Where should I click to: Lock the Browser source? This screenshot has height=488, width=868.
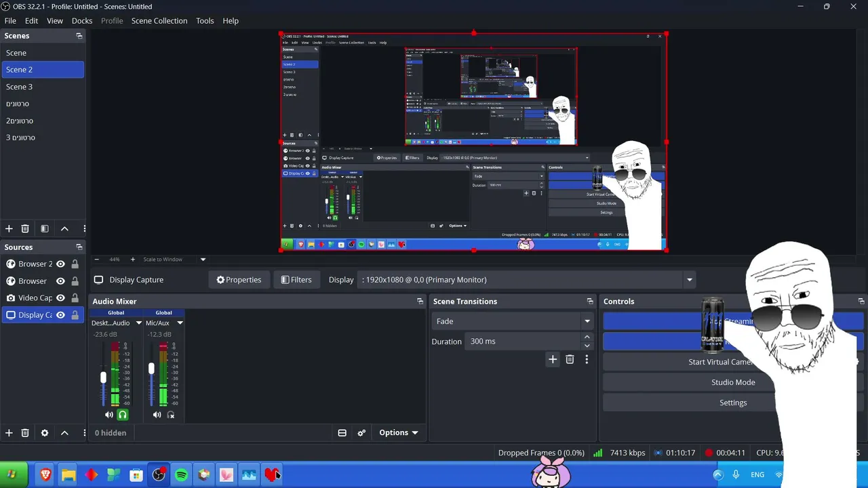75,281
